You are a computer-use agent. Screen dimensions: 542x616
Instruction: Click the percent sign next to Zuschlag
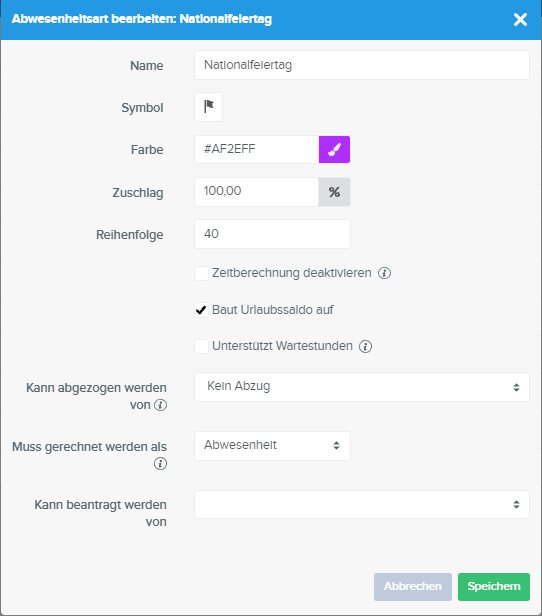coord(334,192)
